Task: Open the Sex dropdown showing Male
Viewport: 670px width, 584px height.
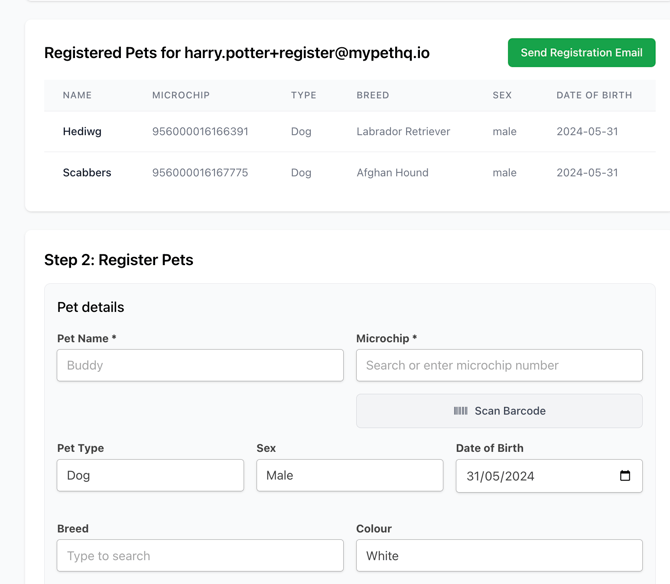Action: click(x=349, y=475)
